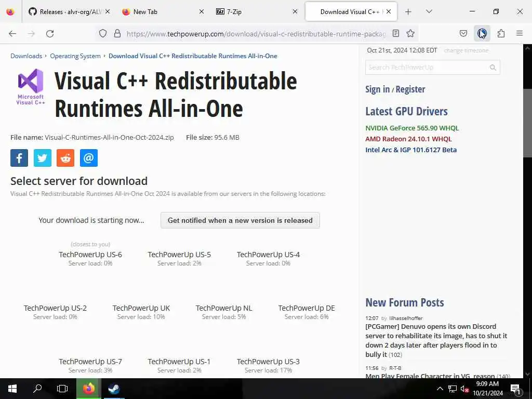Screen dimensions: 532x399
Task: Click the Register link
Action: click(410, 89)
